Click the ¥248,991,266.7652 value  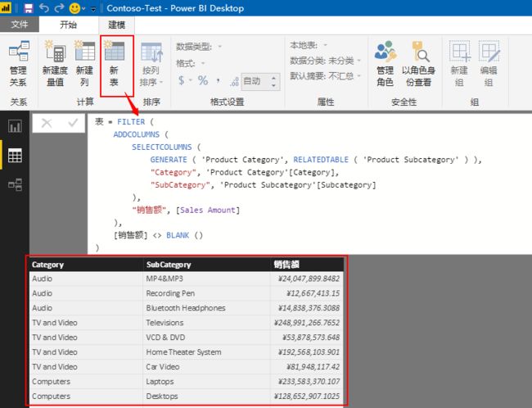point(307,323)
